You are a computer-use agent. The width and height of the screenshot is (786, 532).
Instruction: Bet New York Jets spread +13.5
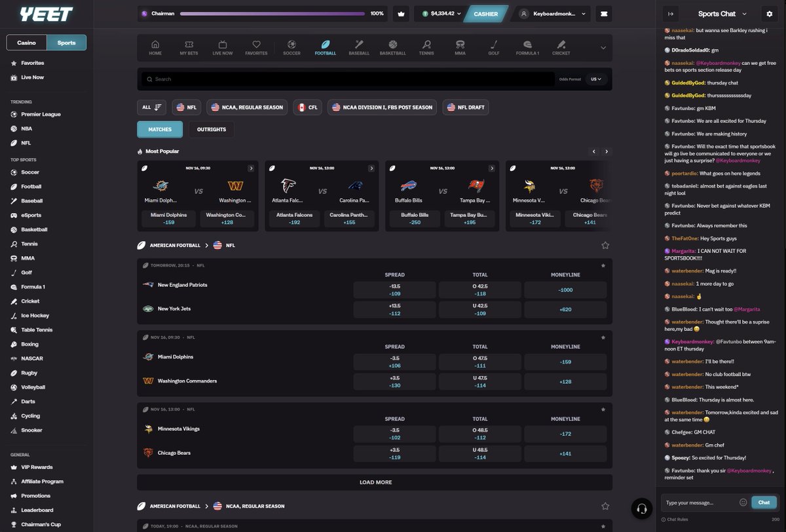click(394, 310)
